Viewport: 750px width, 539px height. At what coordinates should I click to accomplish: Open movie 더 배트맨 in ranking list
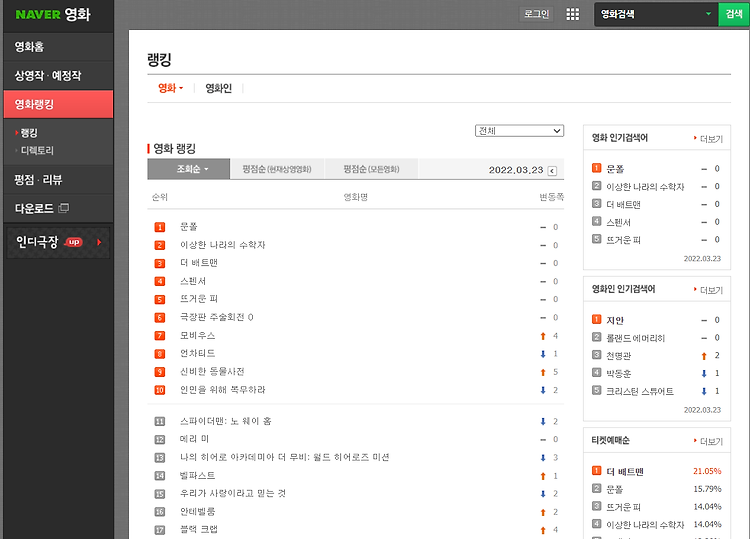pos(199,263)
